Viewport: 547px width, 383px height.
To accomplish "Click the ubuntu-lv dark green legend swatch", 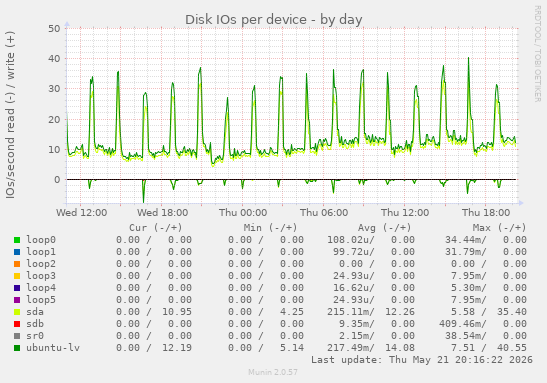I will 17,348.
